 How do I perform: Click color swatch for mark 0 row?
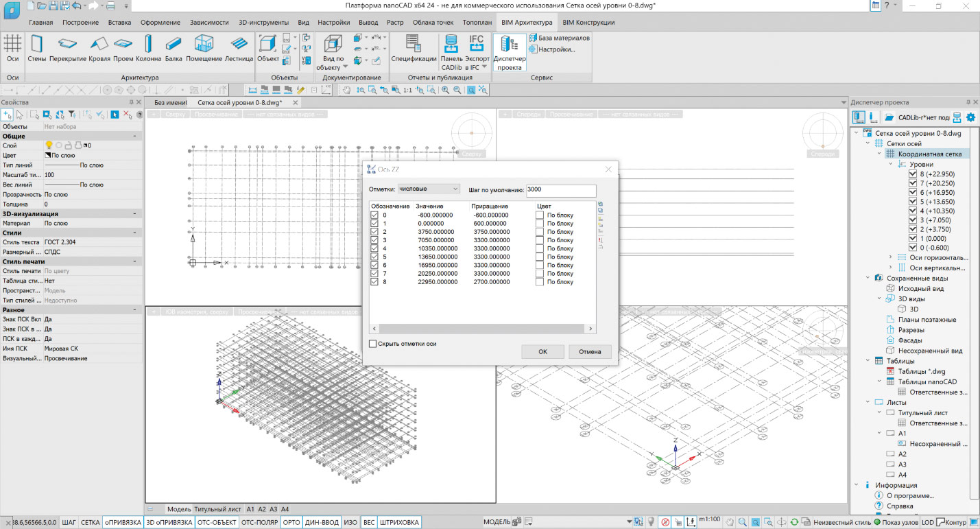point(540,215)
